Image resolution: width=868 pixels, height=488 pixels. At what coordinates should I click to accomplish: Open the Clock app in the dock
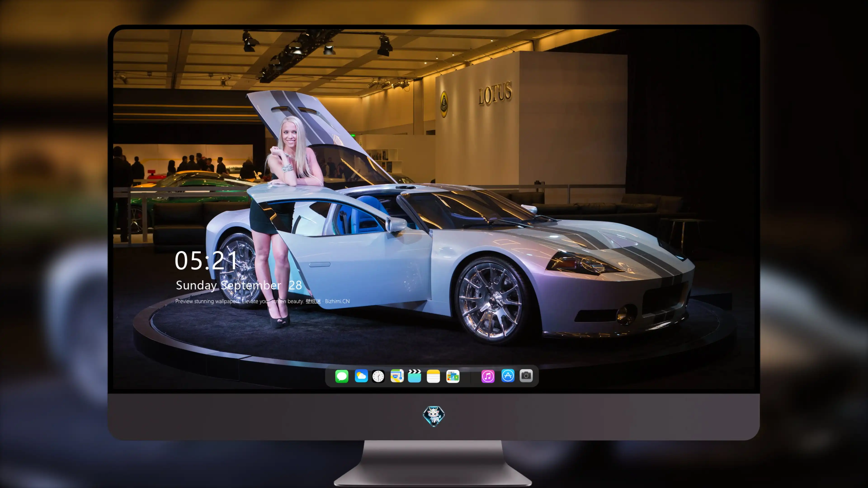[378, 376]
